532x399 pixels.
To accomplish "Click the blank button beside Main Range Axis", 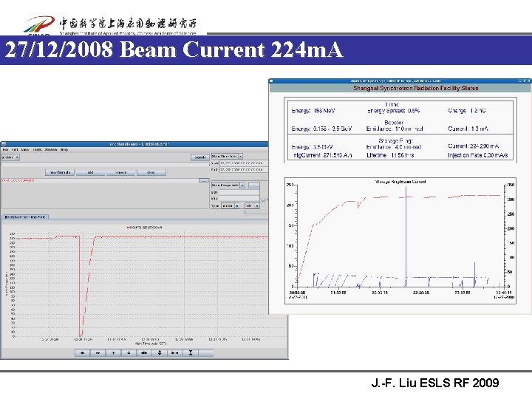I will pos(253,185).
